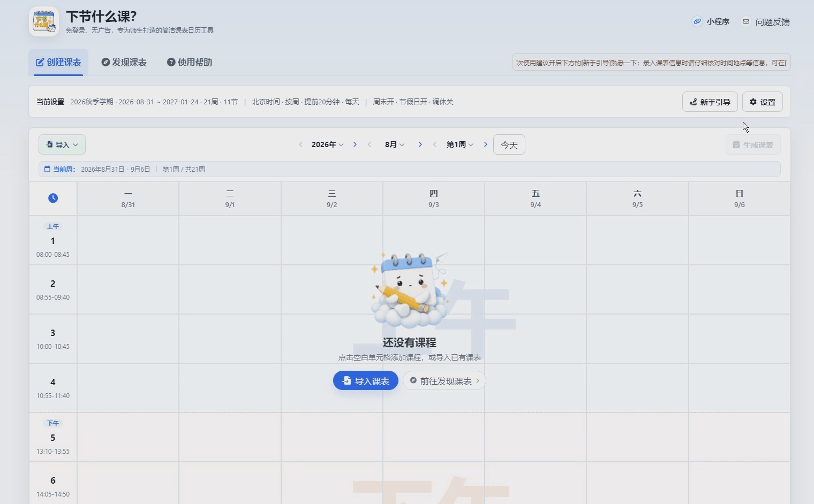This screenshot has height=504, width=814.
Task: Start the 新手引导 tutorial
Action: [710, 102]
